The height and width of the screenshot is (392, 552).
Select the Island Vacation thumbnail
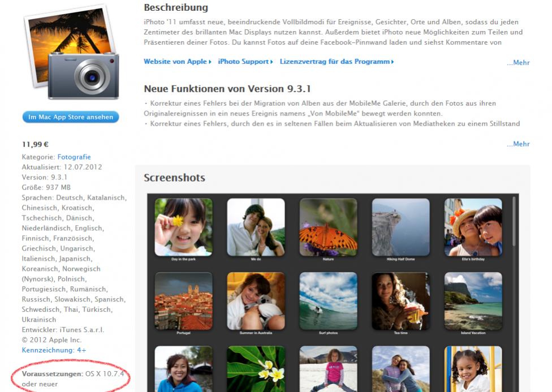pyautogui.click(x=473, y=301)
